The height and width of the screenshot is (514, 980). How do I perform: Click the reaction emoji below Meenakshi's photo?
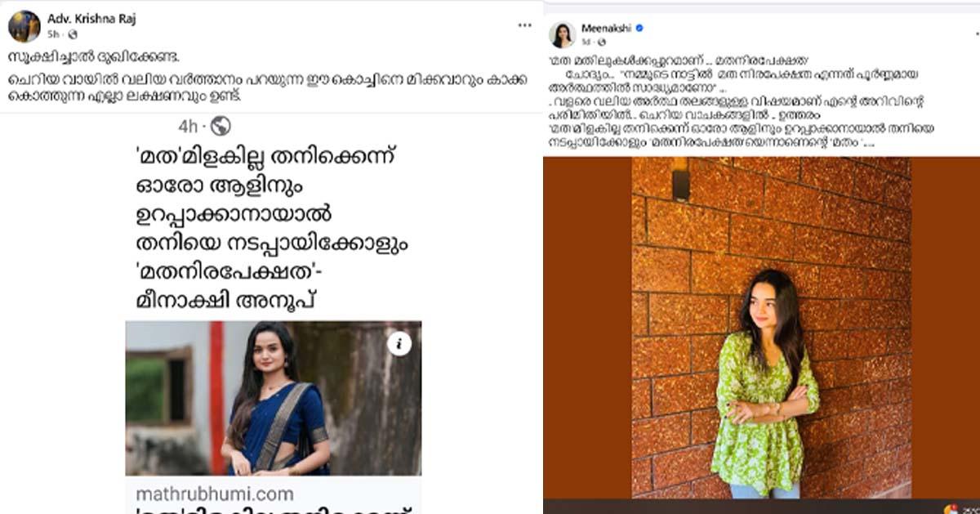[951, 508]
